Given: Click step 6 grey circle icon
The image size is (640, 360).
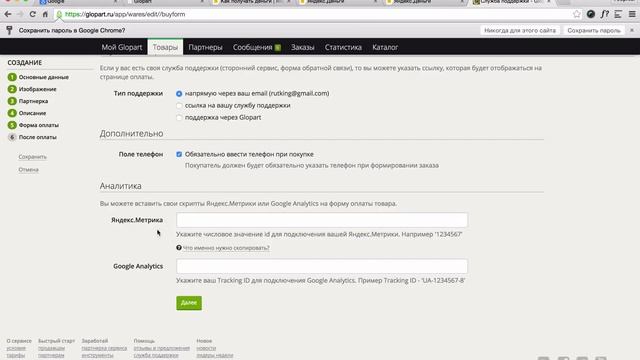Looking at the screenshot, I should pyautogui.click(x=12, y=137).
